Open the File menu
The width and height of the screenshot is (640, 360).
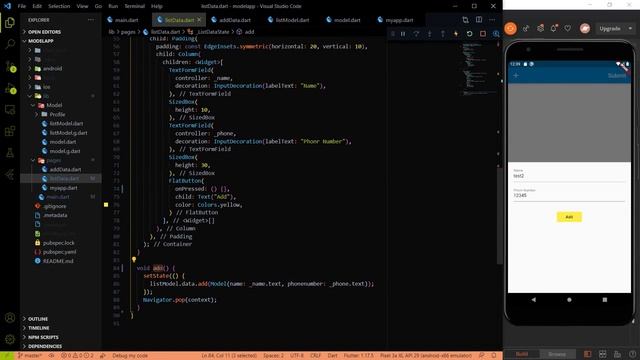[22, 6]
